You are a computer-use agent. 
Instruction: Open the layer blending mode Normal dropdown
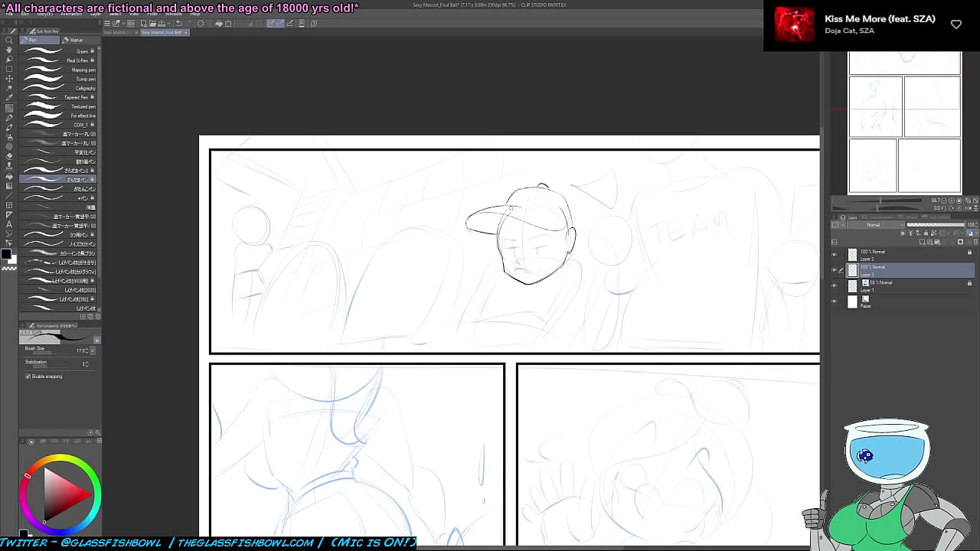tap(873, 225)
